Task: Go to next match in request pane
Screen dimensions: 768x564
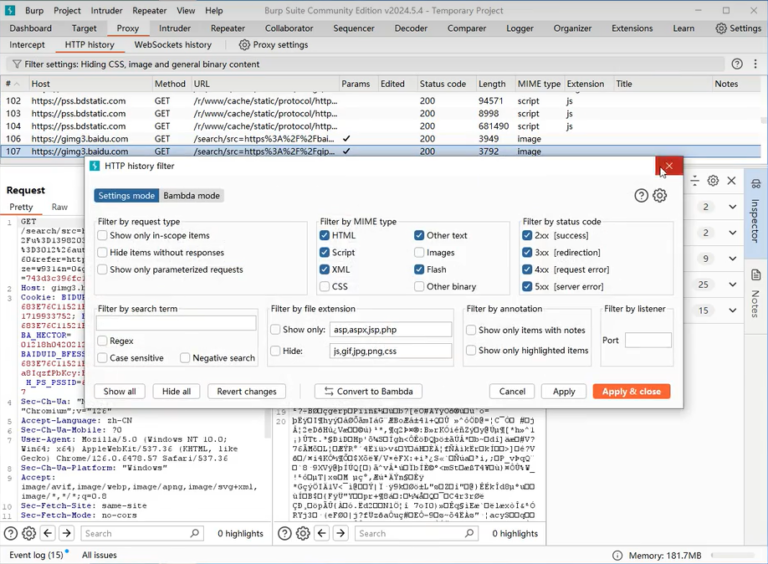Action: click(x=67, y=533)
